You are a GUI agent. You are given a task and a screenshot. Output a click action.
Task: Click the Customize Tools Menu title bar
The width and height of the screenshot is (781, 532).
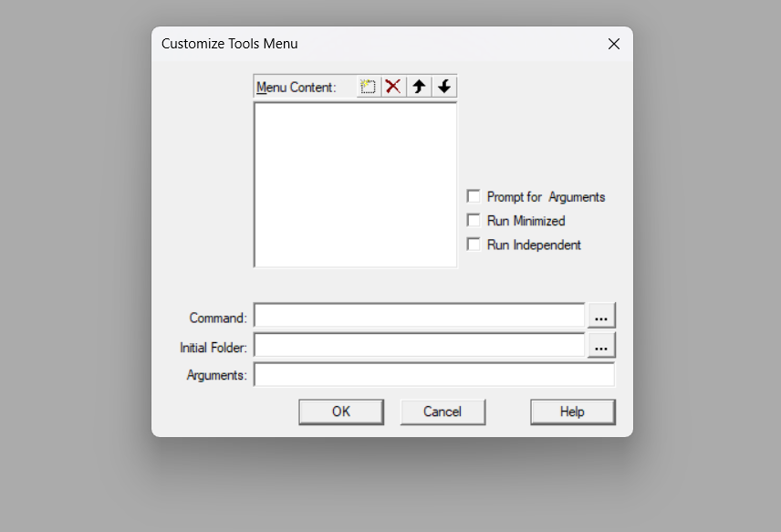(365, 44)
